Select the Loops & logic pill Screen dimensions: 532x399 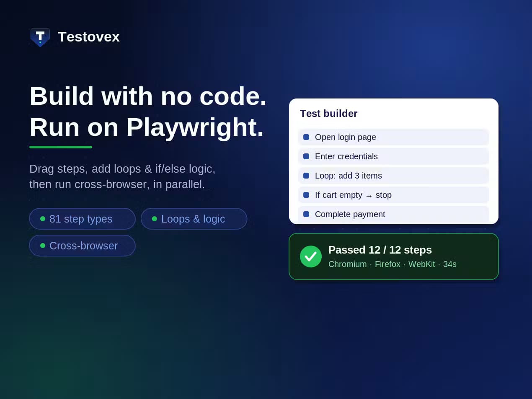pyautogui.click(x=194, y=219)
